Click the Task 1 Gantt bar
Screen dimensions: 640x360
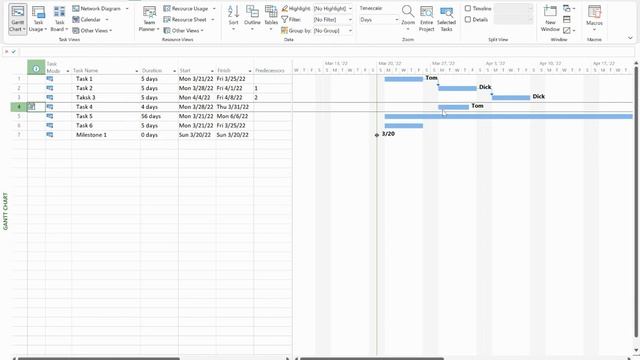pyautogui.click(x=404, y=79)
